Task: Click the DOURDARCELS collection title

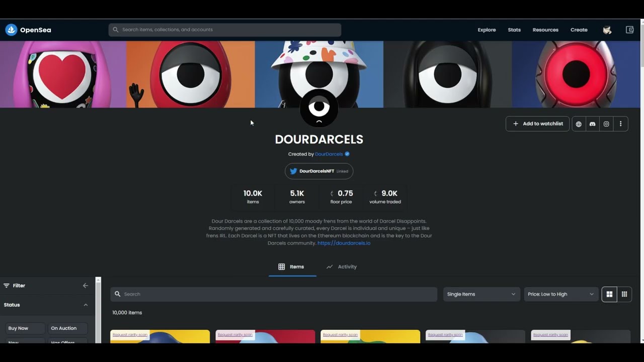Action: click(x=319, y=139)
